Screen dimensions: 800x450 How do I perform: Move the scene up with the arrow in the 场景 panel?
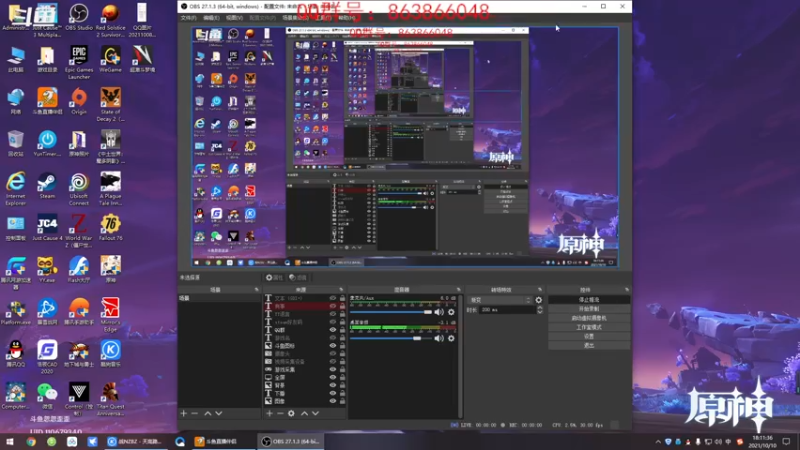tap(208, 413)
